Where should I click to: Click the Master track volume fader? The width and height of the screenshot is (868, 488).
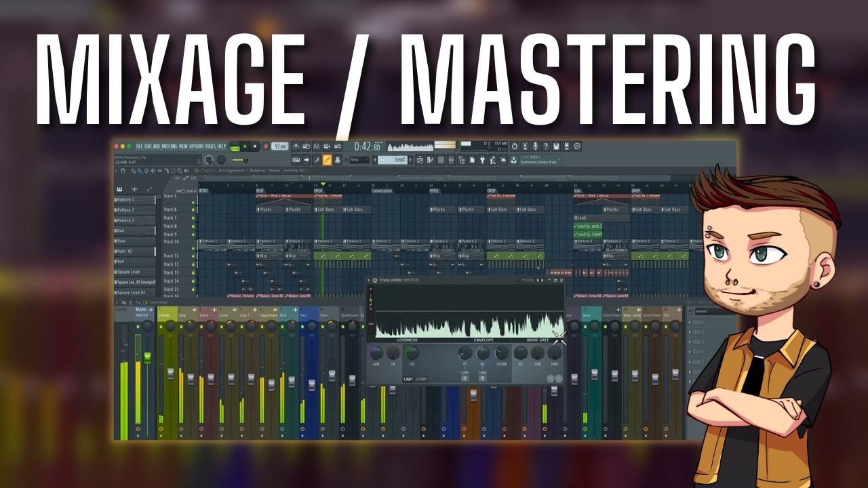point(147,358)
